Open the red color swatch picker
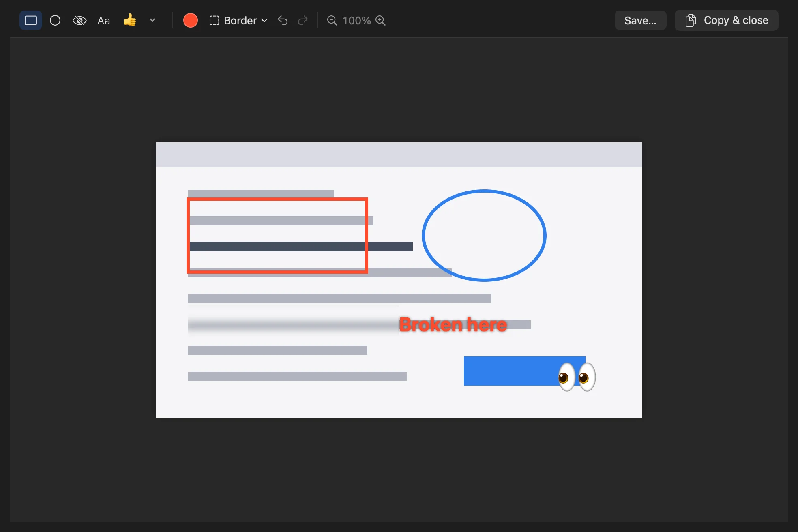 191,20
